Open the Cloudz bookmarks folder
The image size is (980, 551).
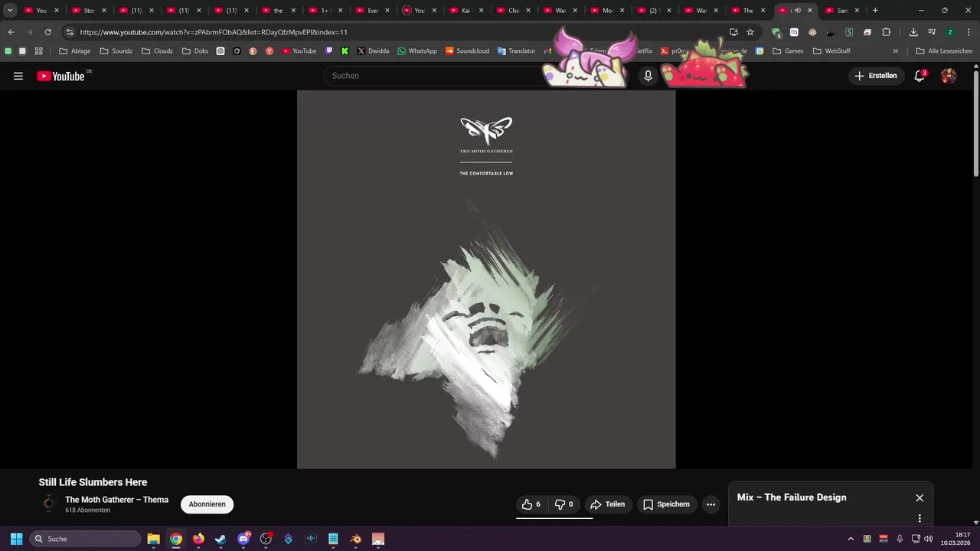(157, 51)
